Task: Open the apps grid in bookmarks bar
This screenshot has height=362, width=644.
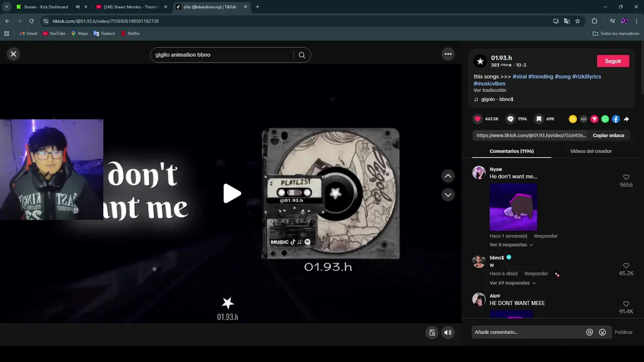Action: click(x=7, y=34)
